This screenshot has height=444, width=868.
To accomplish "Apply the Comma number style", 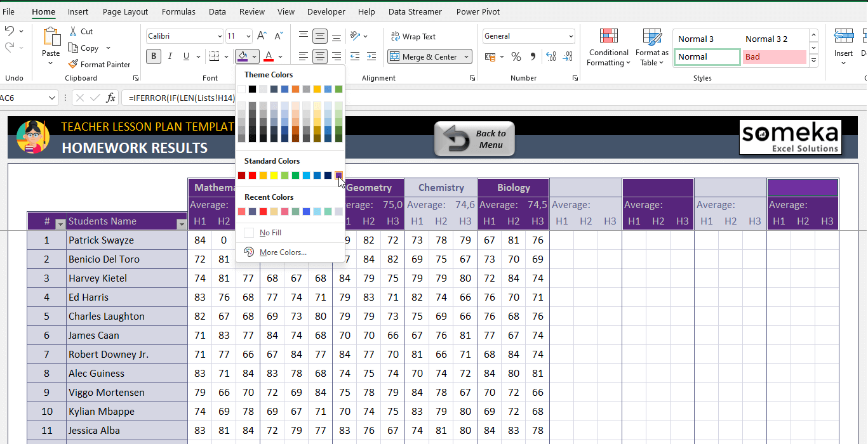I will (x=533, y=56).
